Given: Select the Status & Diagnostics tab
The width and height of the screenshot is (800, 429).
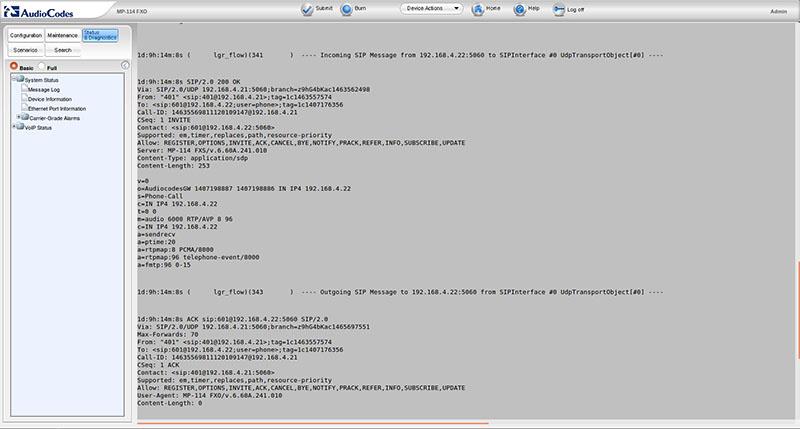Looking at the screenshot, I should pyautogui.click(x=101, y=35).
